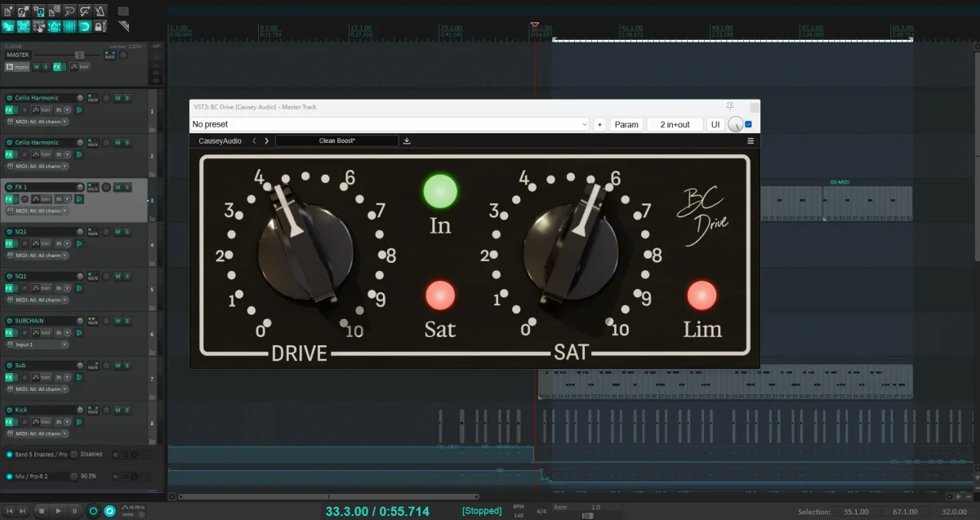
Task: Go to previous BC Drive preset
Action: (254, 140)
